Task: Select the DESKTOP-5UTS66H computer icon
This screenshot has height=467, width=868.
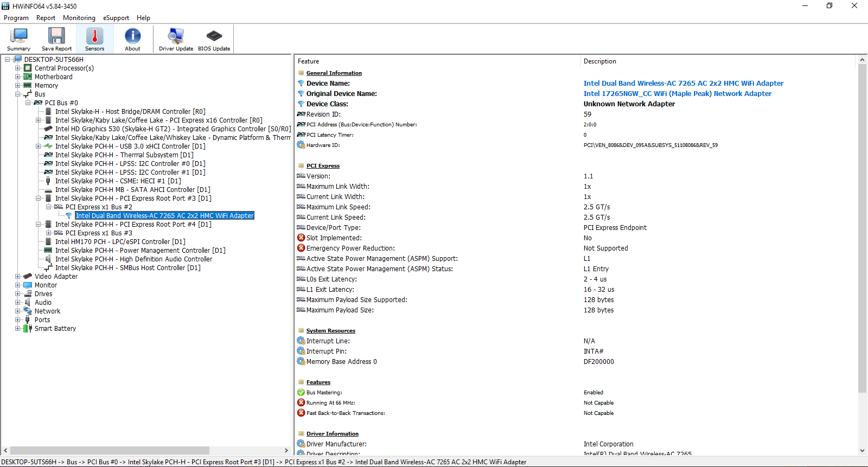Action: 17,59
